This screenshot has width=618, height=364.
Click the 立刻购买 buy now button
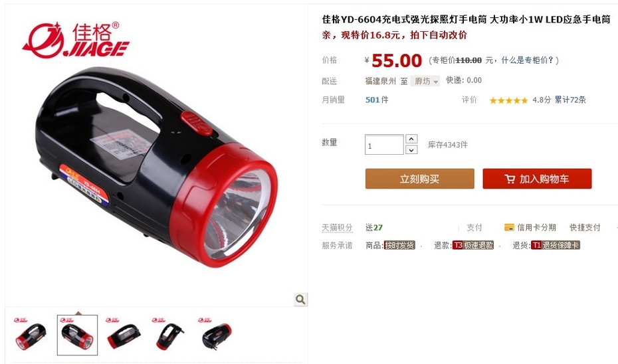(420, 179)
